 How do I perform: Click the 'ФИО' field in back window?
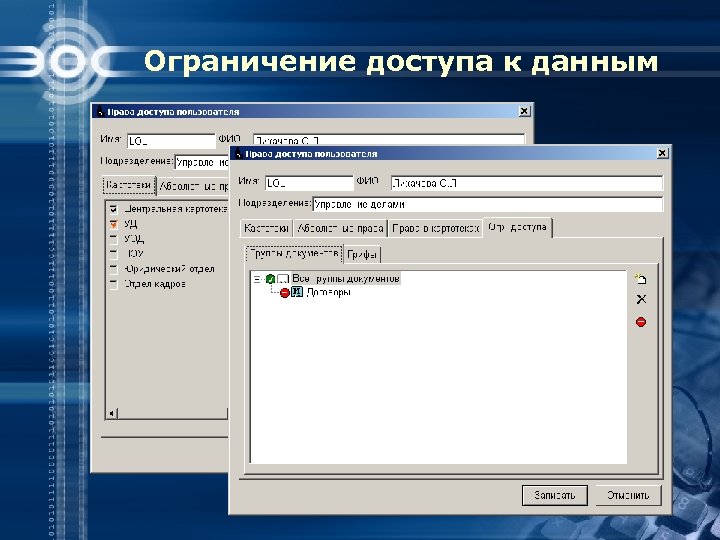click(388, 139)
